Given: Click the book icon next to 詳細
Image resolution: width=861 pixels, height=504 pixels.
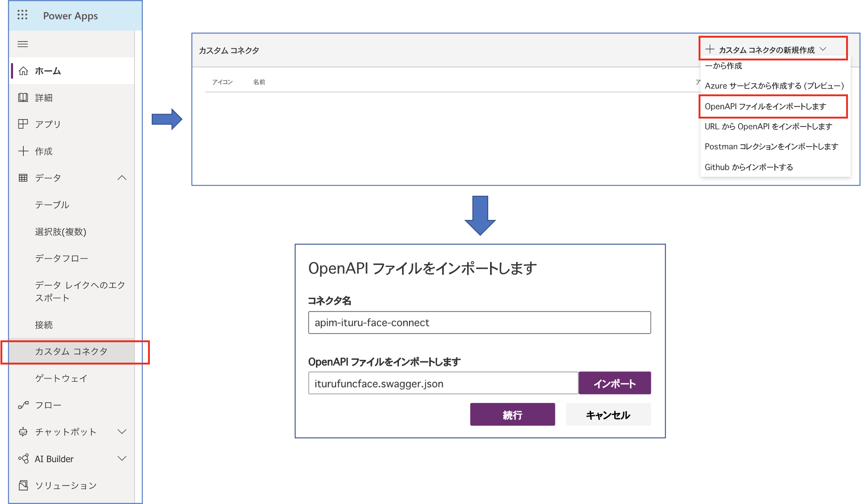Looking at the screenshot, I should (x=23, y=97).
